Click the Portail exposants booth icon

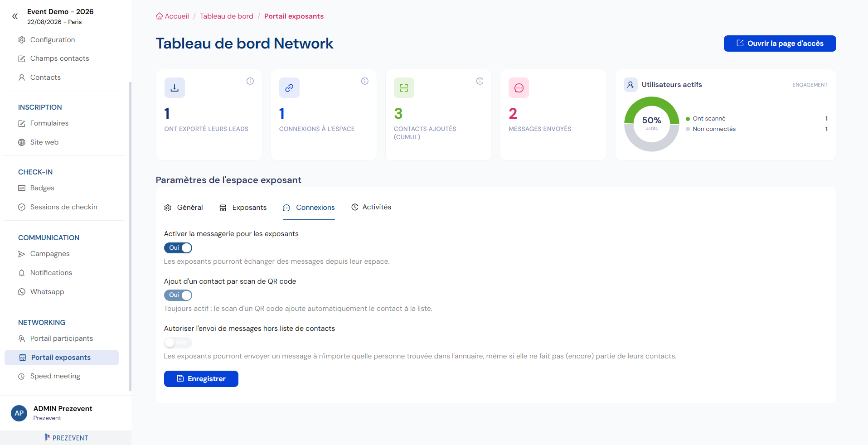(23, 358)
